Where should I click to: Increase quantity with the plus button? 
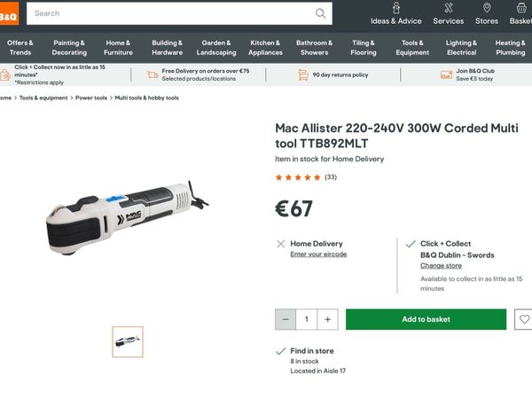pos(327,319)
